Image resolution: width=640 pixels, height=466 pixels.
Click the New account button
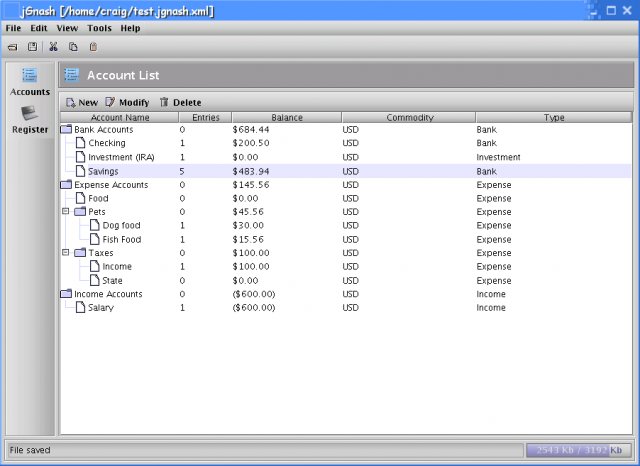82,102
